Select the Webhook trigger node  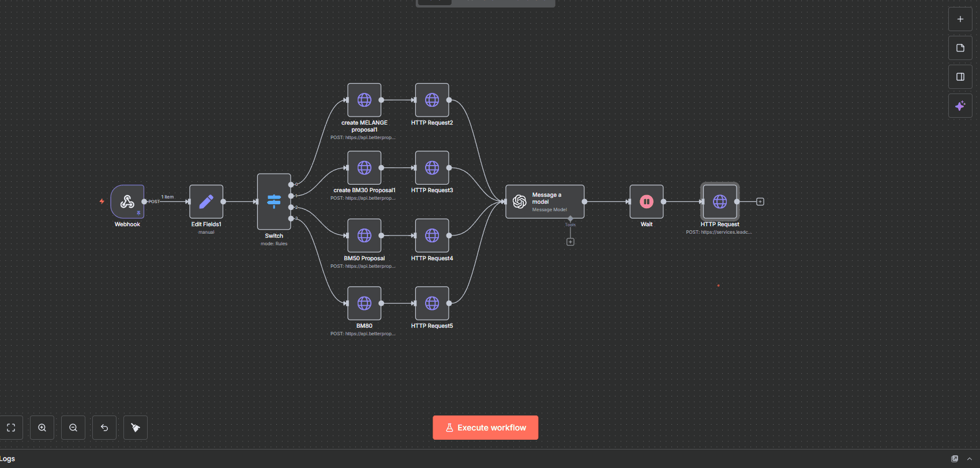tap(127, 201)
